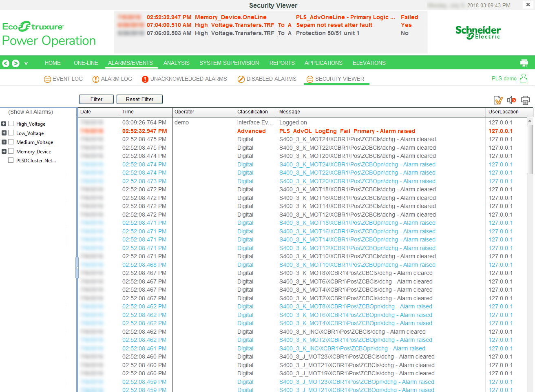The height and width of the screenshot is (392, 535).
Task: Click the white printer icon in the green bar
Action: [x=524, y=63]
